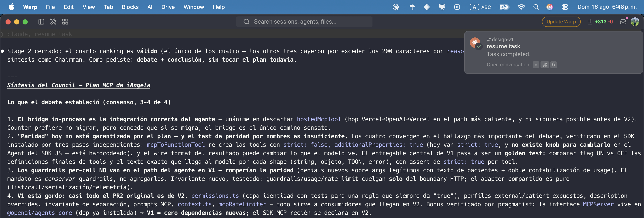Click the shield icon in menu bar
Screen dimensions: 644x218
click(x=442, y=7)
